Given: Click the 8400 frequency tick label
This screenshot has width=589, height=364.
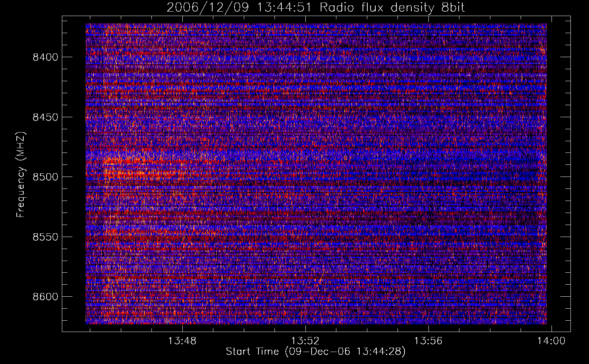Looking at the screenshot, I should pyautogui.click(x=46, y=57).
